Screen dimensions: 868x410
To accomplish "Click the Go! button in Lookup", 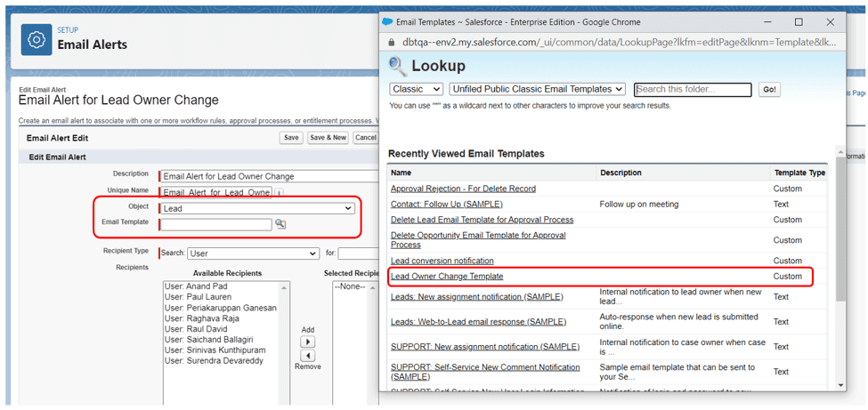I will [769, 90].
